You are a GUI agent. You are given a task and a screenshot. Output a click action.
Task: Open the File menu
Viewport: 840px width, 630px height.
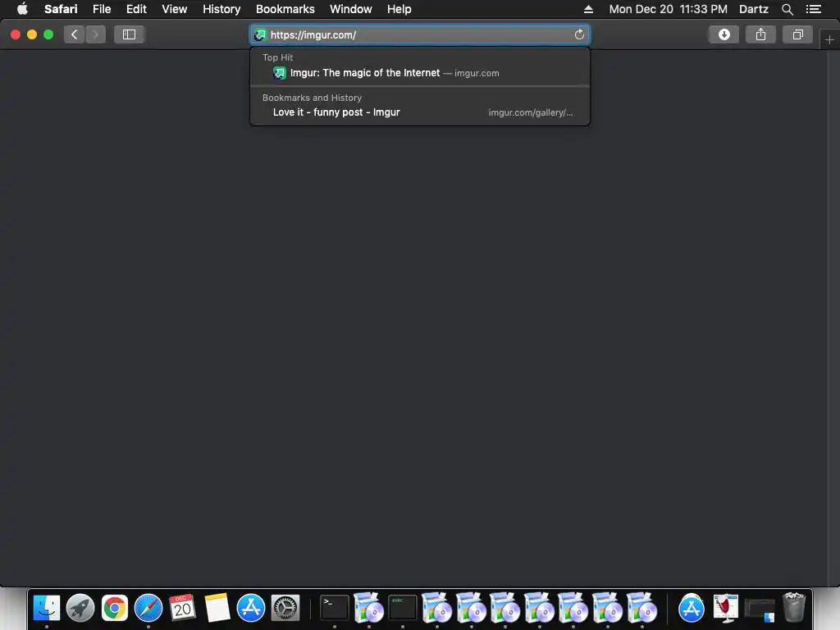102,9
